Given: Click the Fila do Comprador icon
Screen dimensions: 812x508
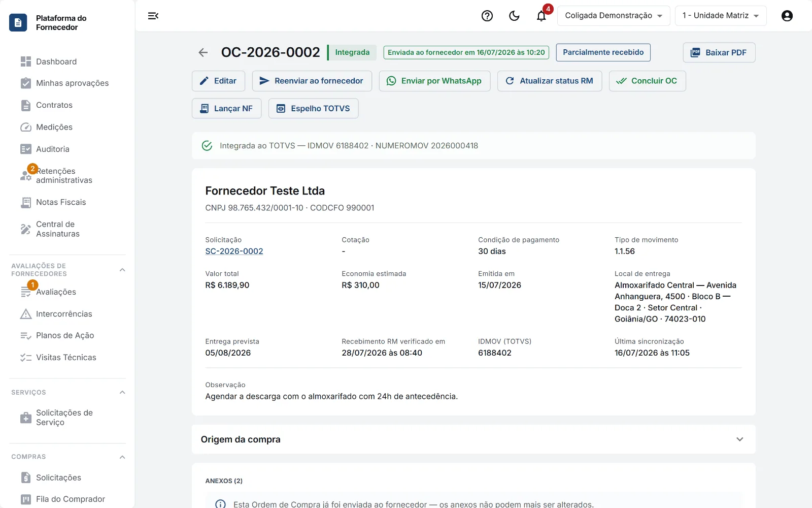Looking at the screenshot, I should [26, 499].
